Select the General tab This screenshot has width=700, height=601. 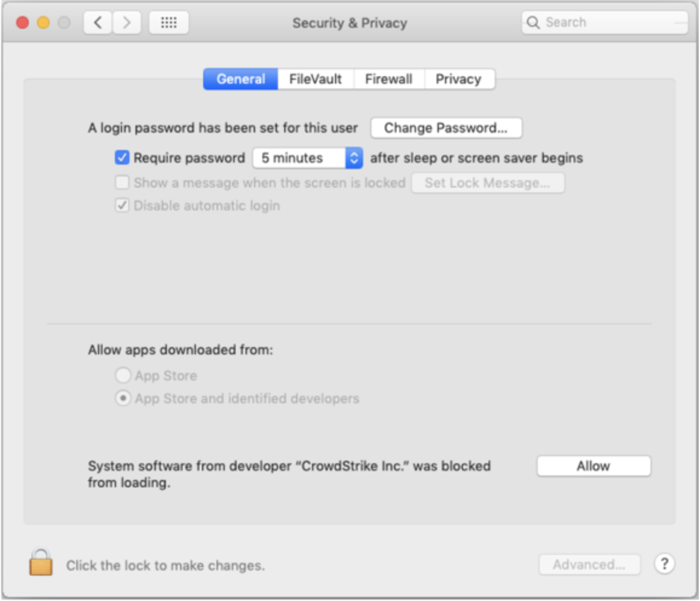pyautogui.click(x=241, y=79)
